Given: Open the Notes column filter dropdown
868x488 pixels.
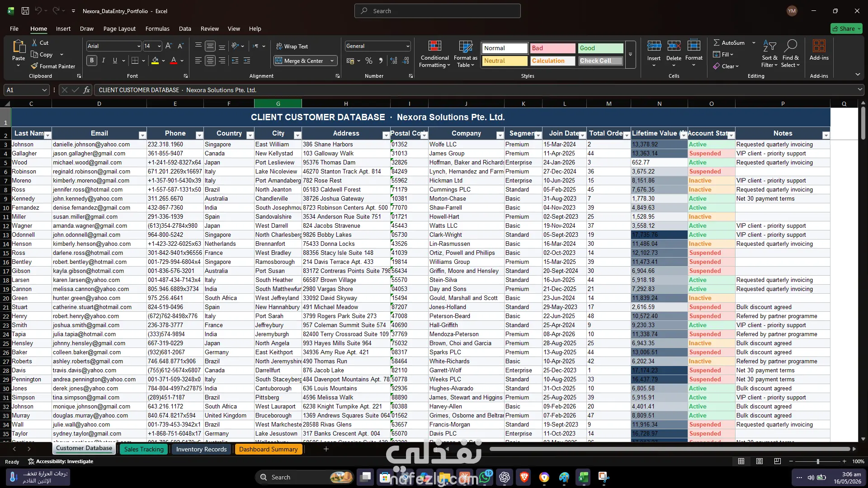Looking at the screenshot, I should pos(826,135).
